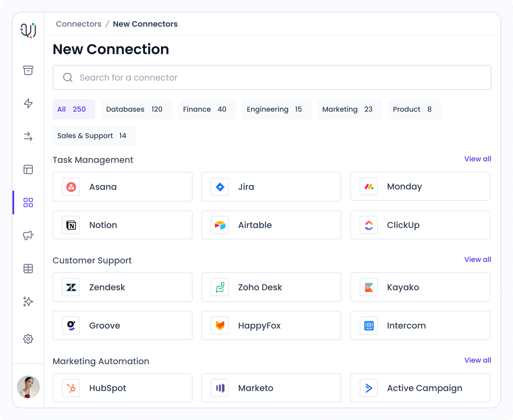Navigate to Connectors via the breadcrumb

(79, 24)
